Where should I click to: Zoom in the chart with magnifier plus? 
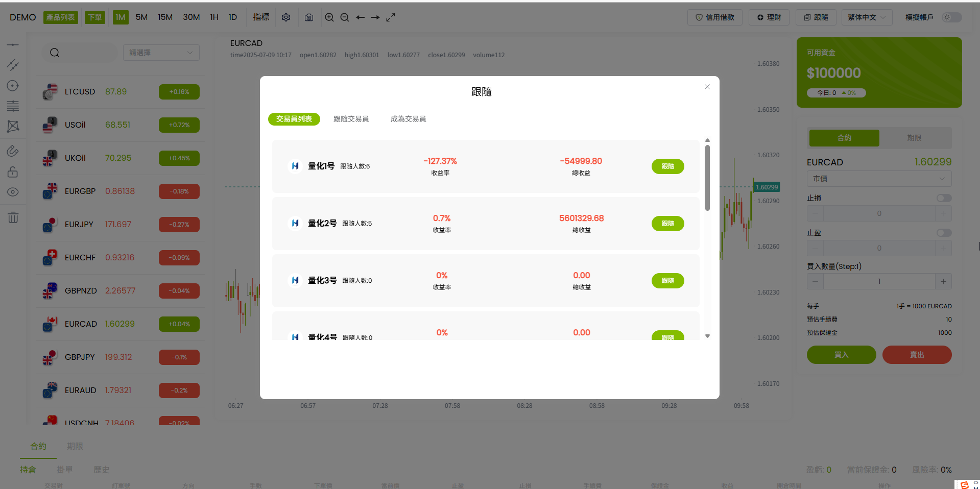[329, 17]
